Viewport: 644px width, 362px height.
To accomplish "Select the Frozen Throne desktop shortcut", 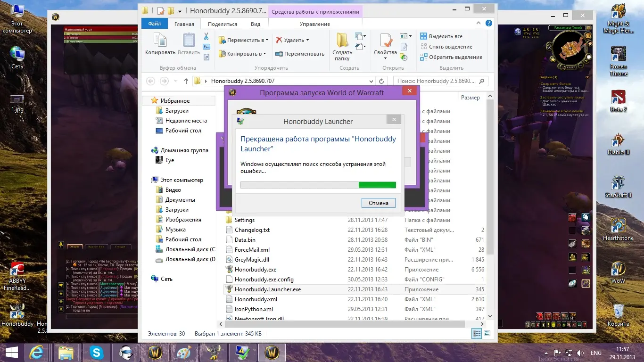I will pos(618,61).
